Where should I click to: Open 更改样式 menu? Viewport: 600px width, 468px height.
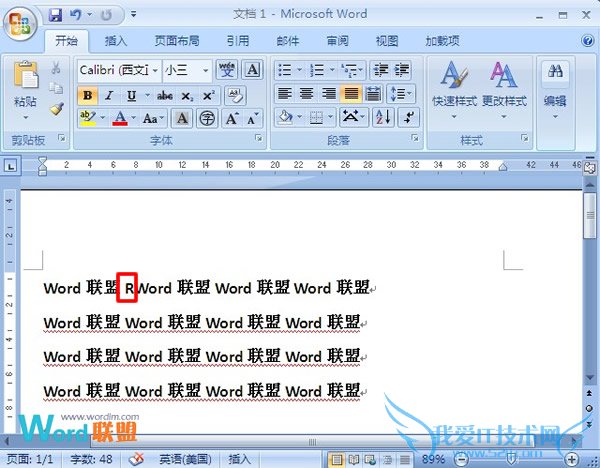tap(504, 90)
